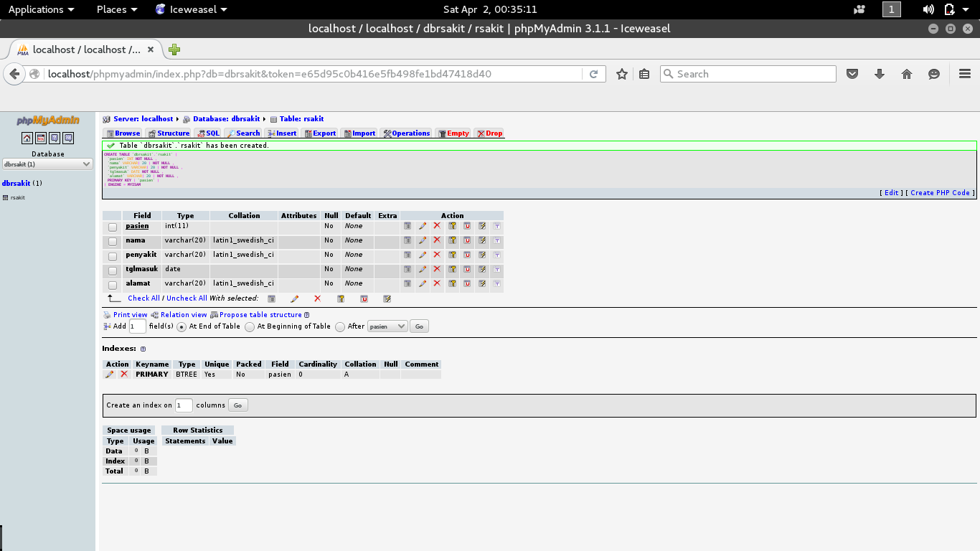Open the Operations tab
980x551 pixels.
coord(406,133)
